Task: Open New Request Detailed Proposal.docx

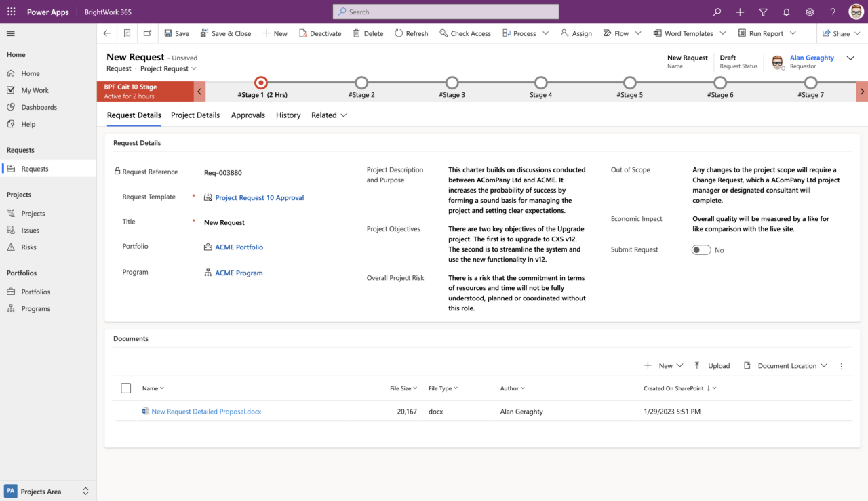Action: [x=205, y=411]
